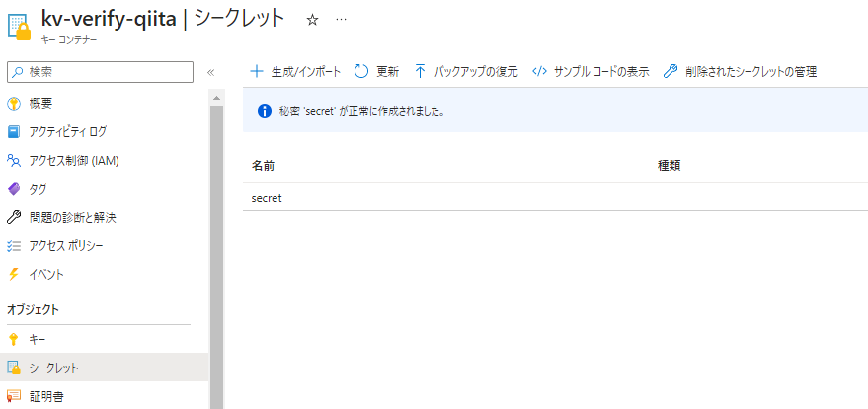This screenshot has height=409, width=868.
Task: Click the アクティビティ ログ icon
Action: coord(14,131)
